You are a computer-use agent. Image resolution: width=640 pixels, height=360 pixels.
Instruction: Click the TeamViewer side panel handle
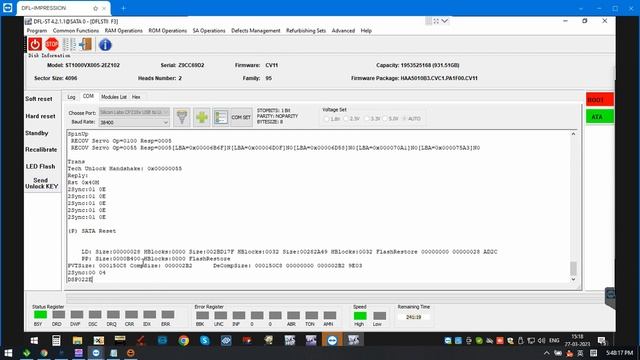(x=610, y=296)
